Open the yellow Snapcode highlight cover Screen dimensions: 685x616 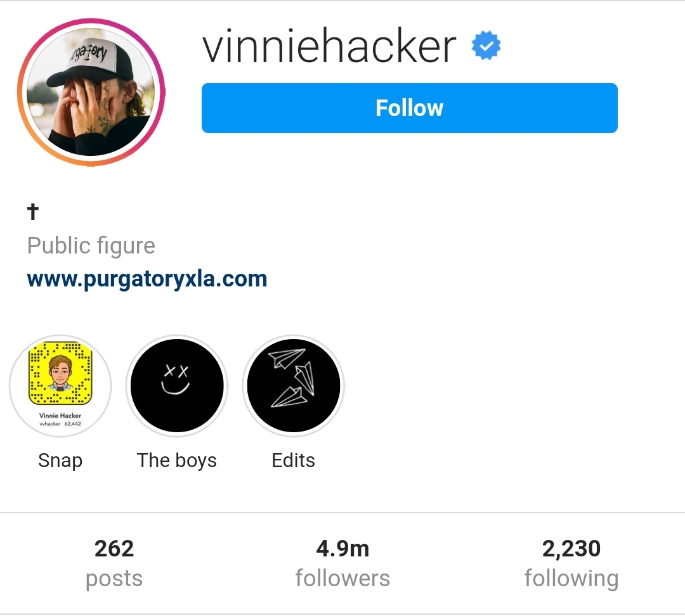coord(60,386)
